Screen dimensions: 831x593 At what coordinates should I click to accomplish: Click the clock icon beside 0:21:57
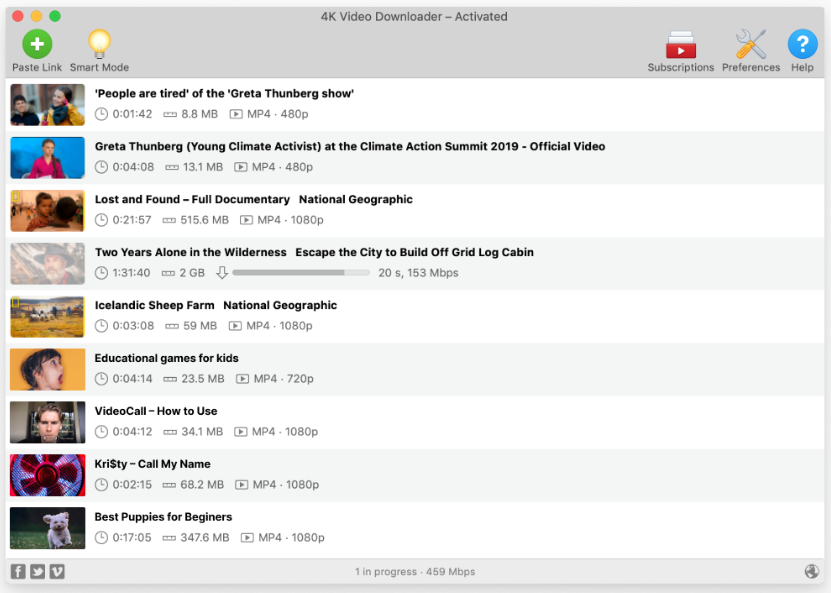coord(101,220)
